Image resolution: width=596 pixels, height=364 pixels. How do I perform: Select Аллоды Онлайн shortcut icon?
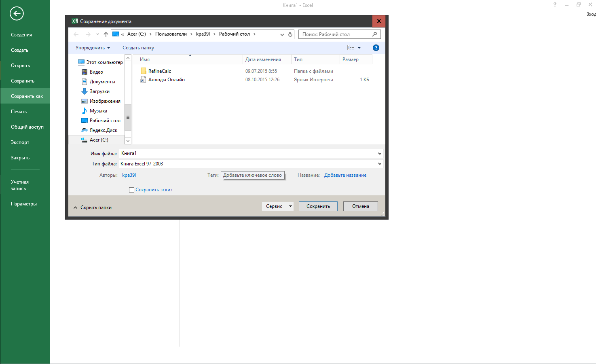tap(143, 80)
